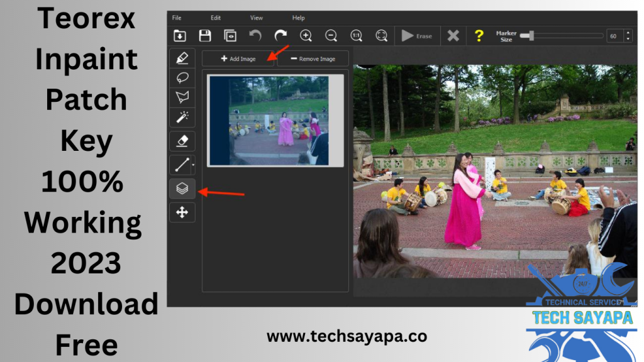The image size is (644, 362).
Task: Select the Guide Line tool
Action: 181,165
